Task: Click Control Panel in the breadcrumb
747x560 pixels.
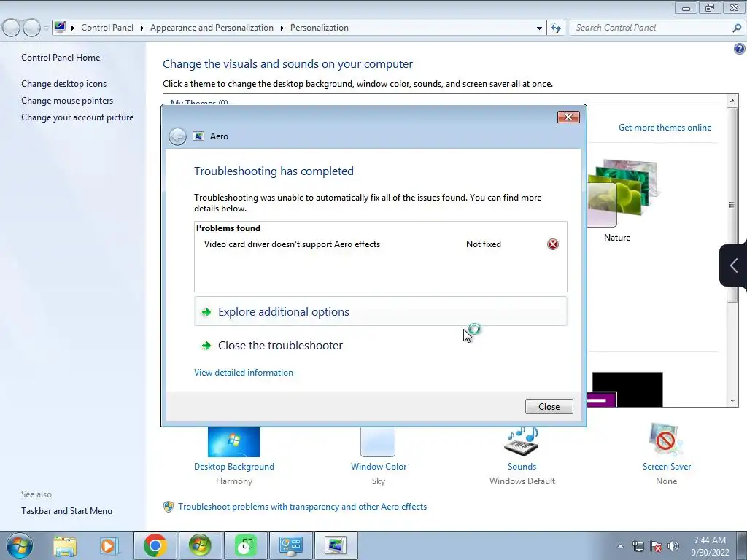Action: click(x=107, y=28)
